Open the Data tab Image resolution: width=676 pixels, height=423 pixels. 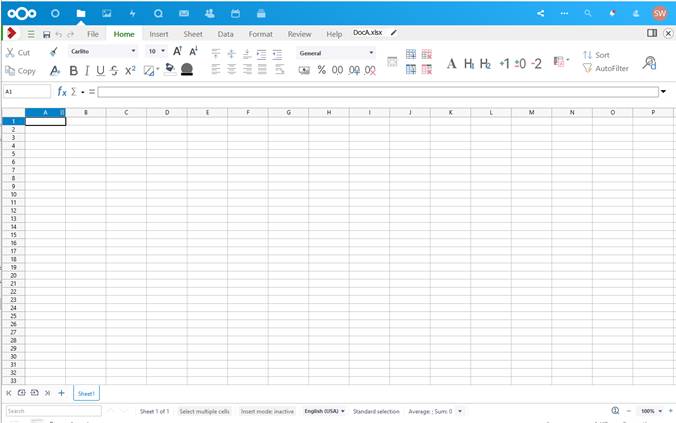pyautogui.click(x=225, y=34)
